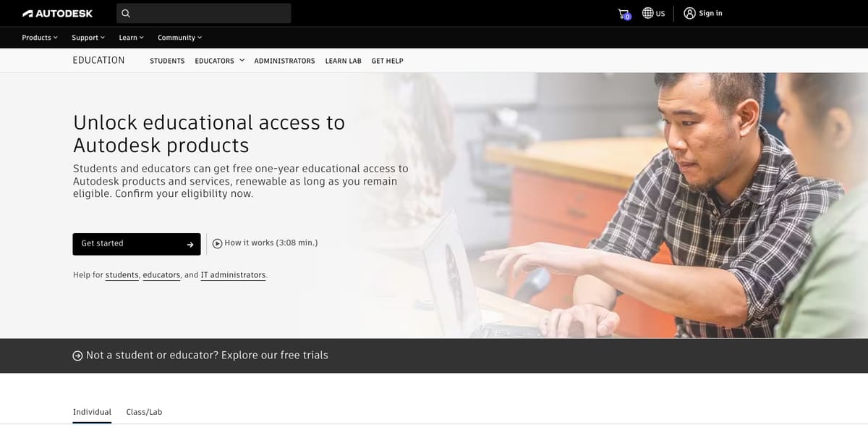Click the Autodesk logo
The height and width of the screenshot is (433, 868).
pyautogui.click(x=58, y=13)
